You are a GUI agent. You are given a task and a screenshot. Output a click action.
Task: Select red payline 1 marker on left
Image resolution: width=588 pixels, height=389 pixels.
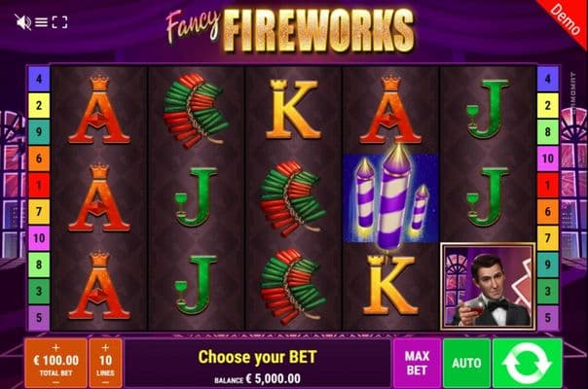click(39, 185)
